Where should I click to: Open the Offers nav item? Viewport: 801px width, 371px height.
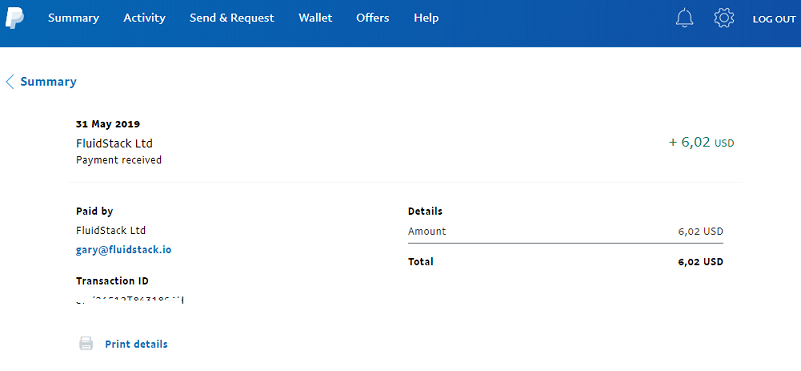(x=372, y=18)
